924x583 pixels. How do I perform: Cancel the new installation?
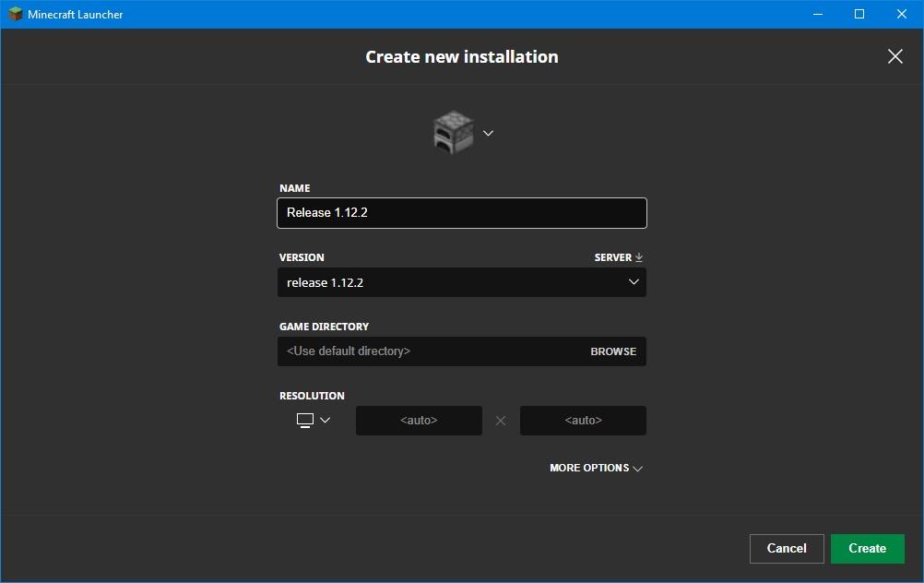coord(786,549)
